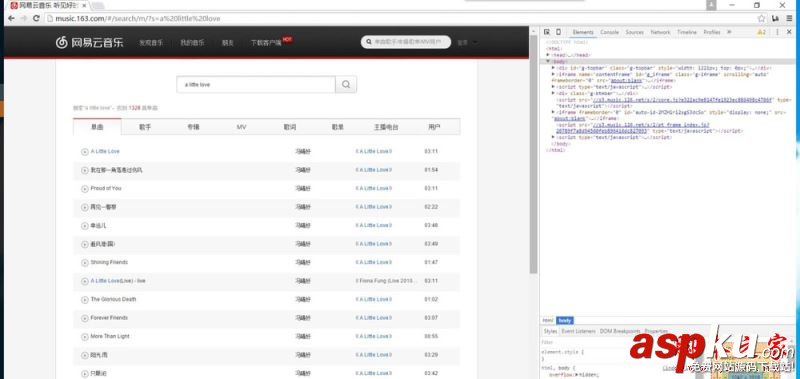Image resolution: width=800 pixels, height=379 pixels.
Task: Select the Styles pane tab
Action: [x=551, y=332]
